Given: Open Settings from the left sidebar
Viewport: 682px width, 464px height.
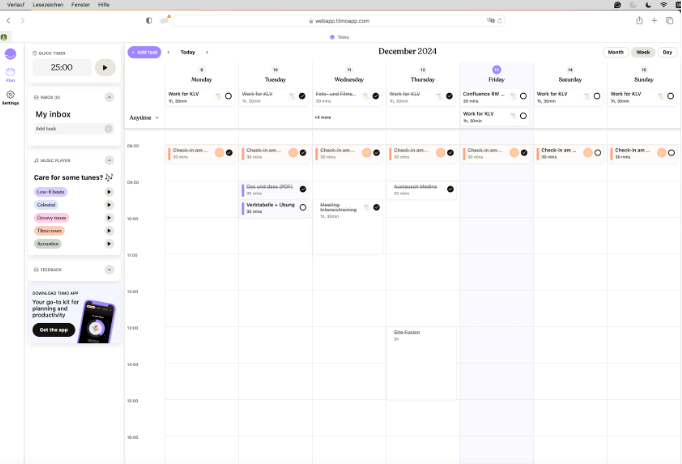Looking at the screenshot, I should [x=10, y=97].
